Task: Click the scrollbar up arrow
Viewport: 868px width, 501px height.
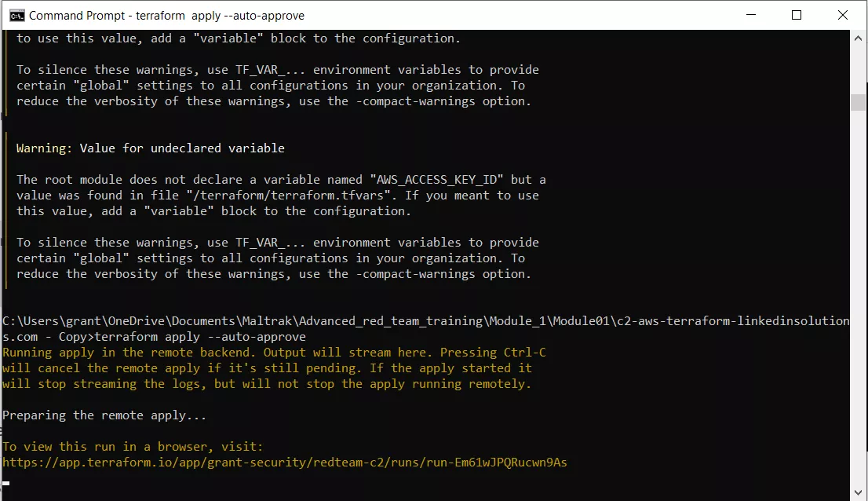Action: point(857,36)
